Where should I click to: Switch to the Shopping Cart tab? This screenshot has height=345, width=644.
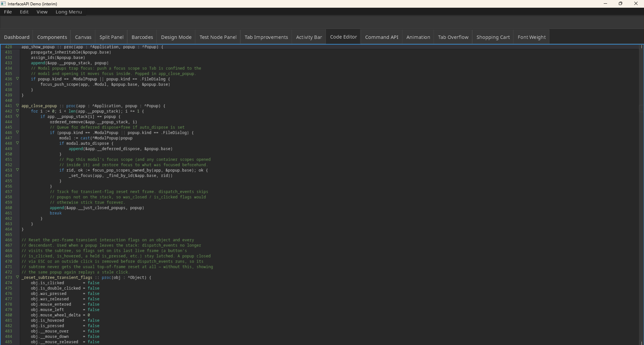493,37
